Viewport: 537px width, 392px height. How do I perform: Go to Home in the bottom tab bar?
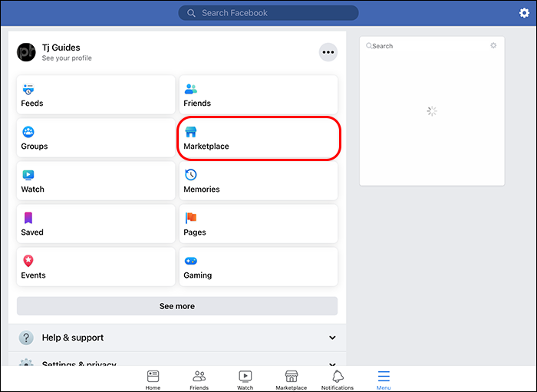pyautogui.click(x=153, y=380)
